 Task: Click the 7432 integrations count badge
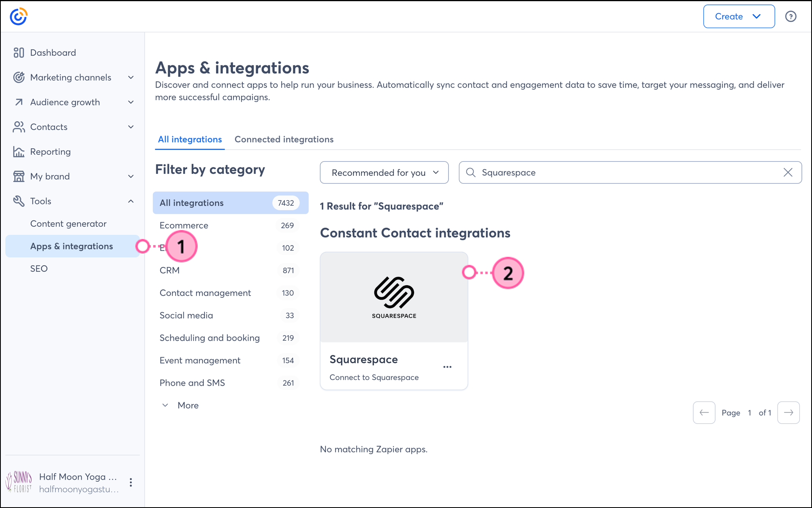click(x=286, y=203)
